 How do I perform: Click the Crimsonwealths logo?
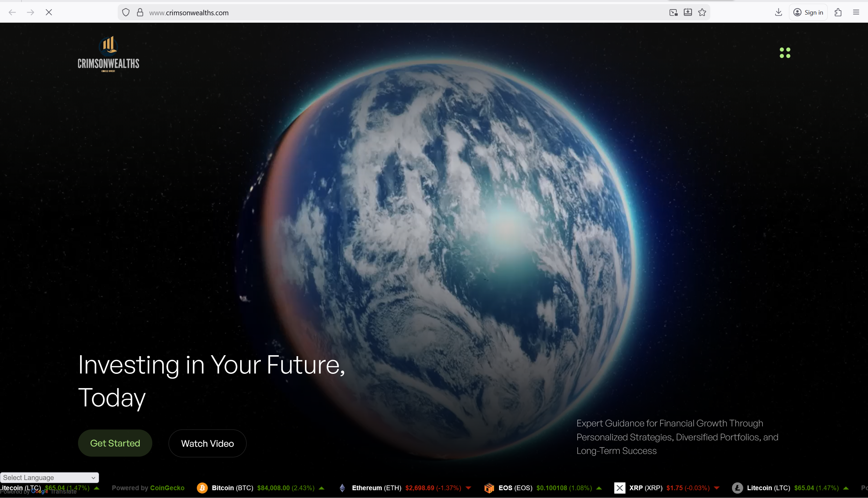(109, 54)
